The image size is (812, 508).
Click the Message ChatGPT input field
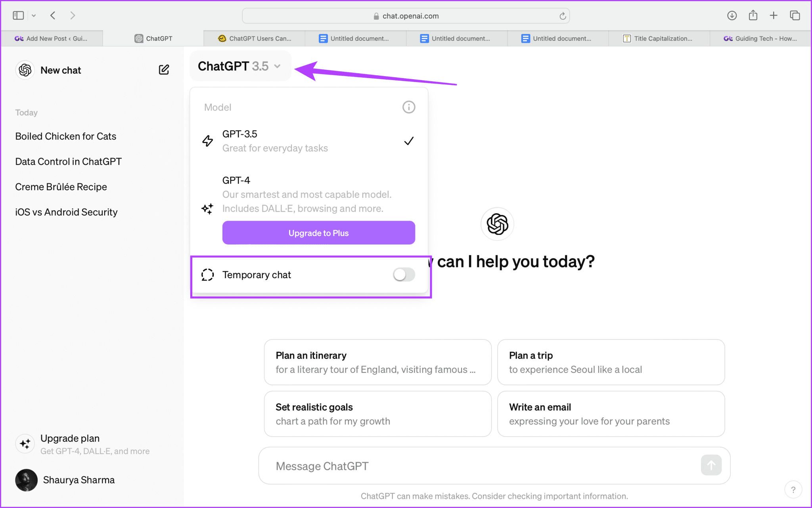436,466
